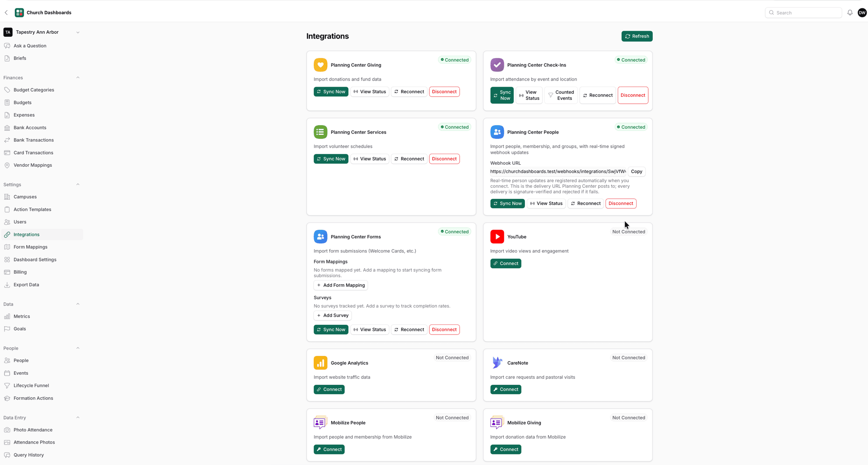
Task: Click the webhook URL text field
Action: pos(558,172)
